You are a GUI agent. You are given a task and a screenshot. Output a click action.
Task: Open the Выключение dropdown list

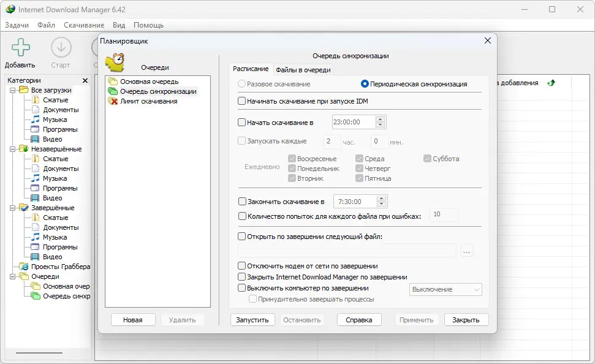445,290
